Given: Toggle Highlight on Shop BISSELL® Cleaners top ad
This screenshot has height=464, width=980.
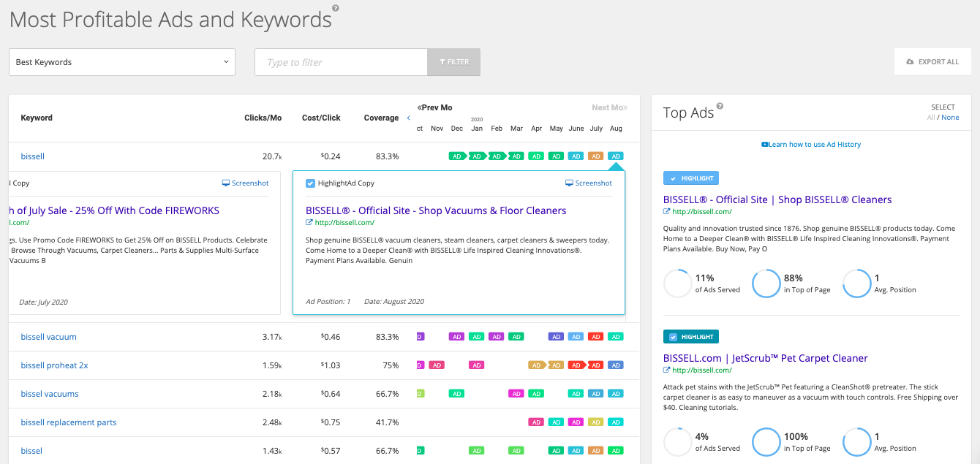Looking at the screenshot, I should 691,178.
